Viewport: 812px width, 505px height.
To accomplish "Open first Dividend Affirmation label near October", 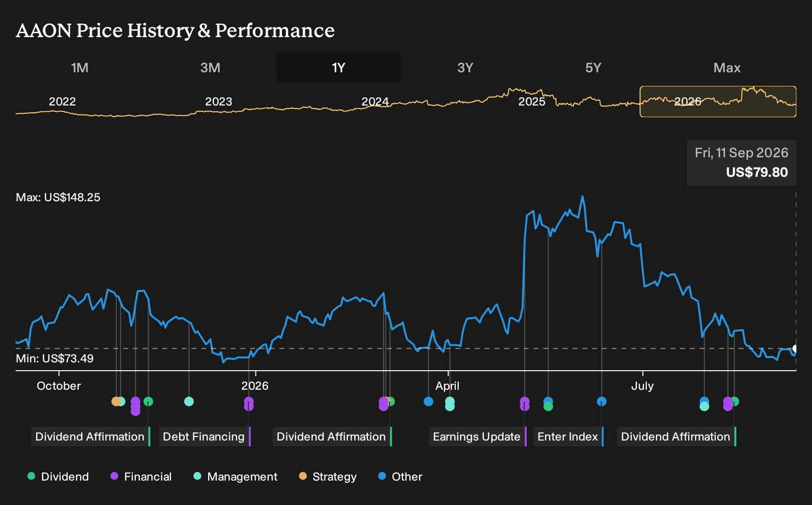I will click(91, 437).
